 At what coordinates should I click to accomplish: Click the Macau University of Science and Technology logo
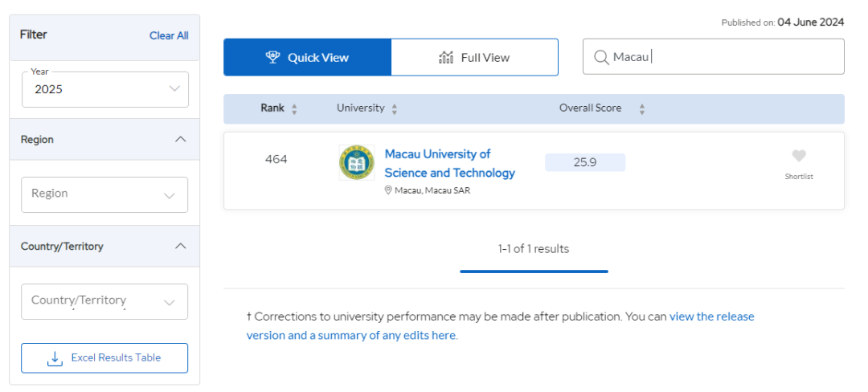[x=356, y=162]
